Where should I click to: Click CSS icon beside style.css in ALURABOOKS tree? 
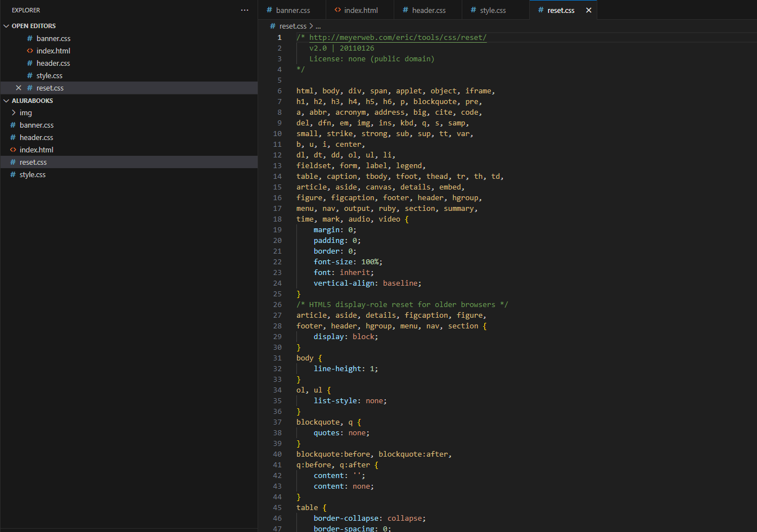(13, 174)
